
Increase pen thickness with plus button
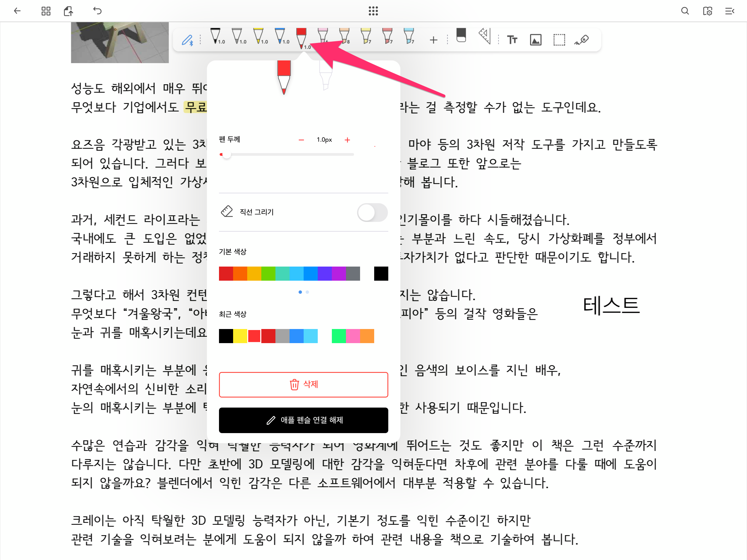pyautogui.click(x=347, y=140)
